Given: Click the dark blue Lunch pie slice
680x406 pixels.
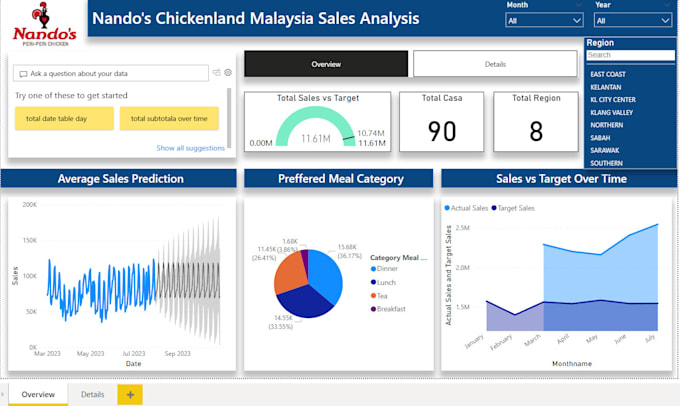Looking at the screenshot, I should [x=306, y=301].
